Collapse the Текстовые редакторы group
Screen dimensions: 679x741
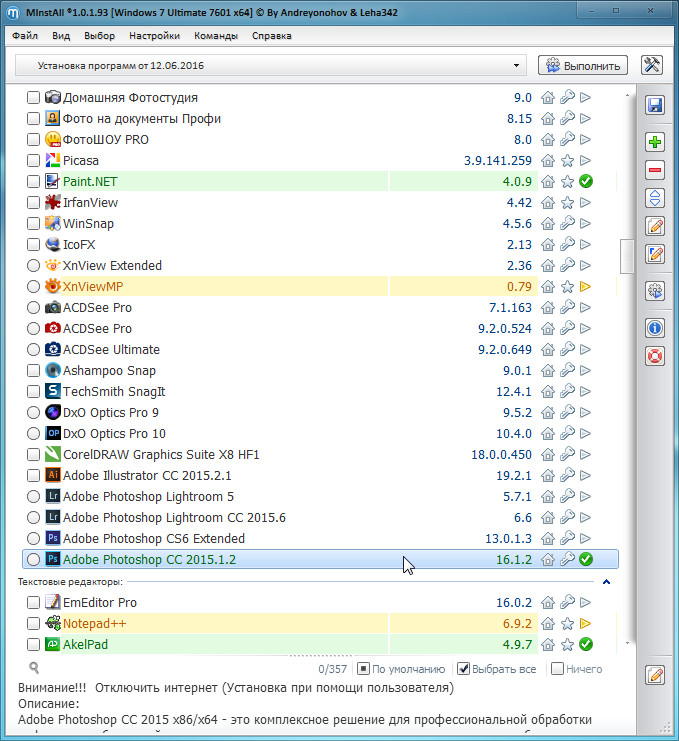click(607, 582)
